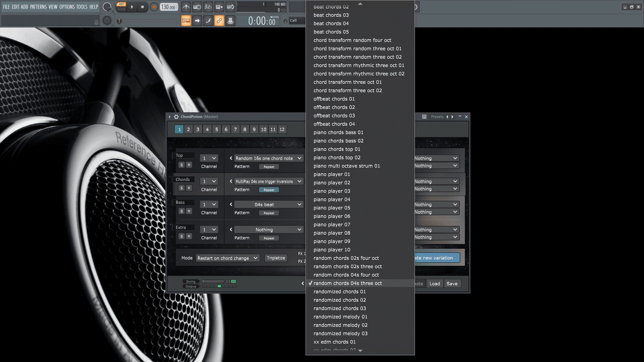Image resolution: width=644 pixels, height=362 pixels.
Task: Switch PAT/SONG mode toggle
Action: (x=121, y=7)
